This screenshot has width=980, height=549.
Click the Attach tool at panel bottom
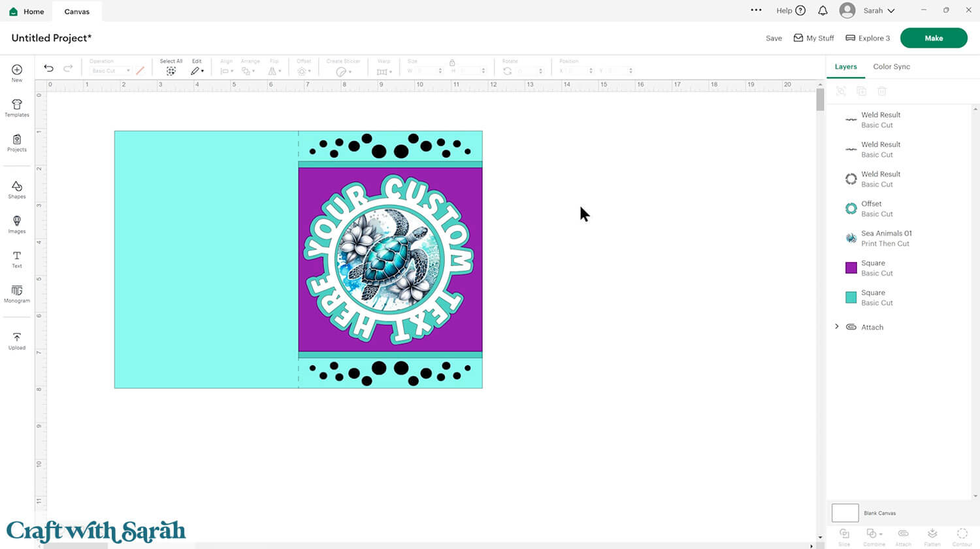pos(903,537)
